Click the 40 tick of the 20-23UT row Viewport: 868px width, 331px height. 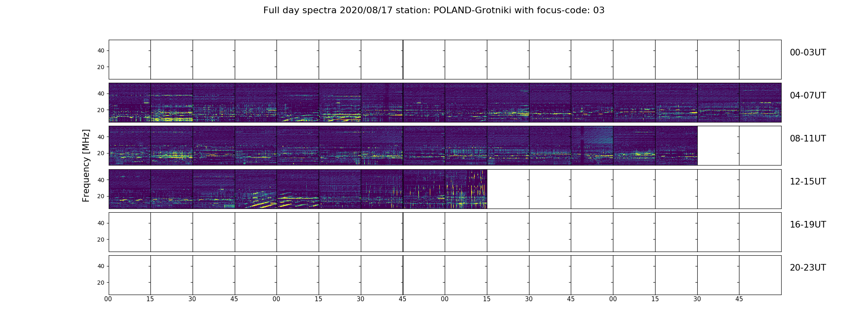(x=101, y=266)
